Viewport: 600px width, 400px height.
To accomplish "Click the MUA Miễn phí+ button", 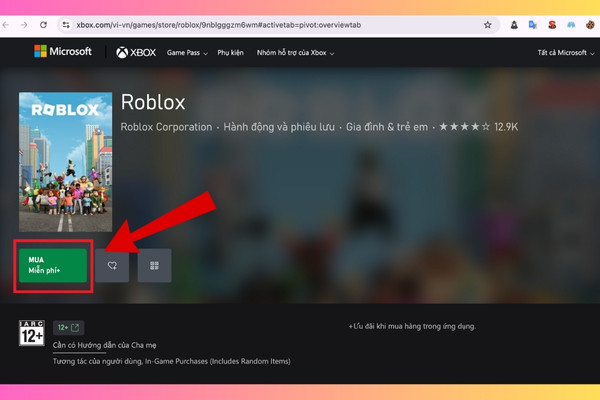I will coord(53,265).
